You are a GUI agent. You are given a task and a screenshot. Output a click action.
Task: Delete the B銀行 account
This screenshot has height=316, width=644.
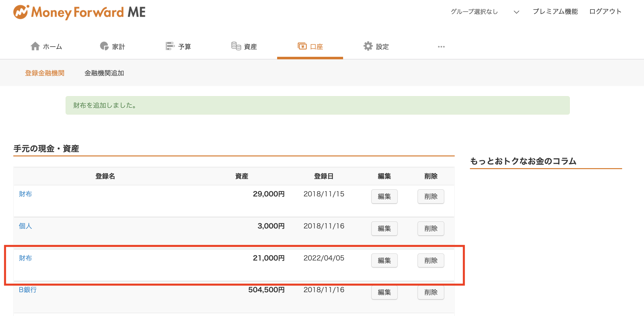[x=431, y=292]
